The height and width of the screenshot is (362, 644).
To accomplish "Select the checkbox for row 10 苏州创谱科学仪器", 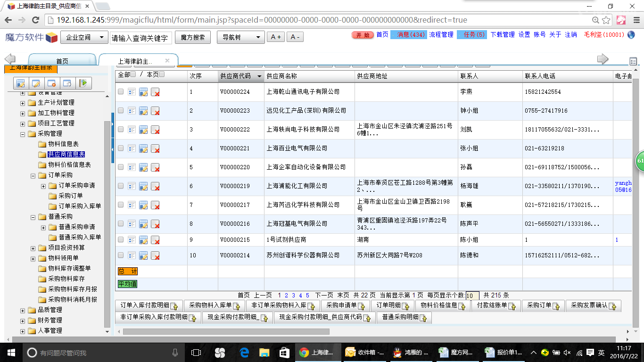I will [121, 255].
